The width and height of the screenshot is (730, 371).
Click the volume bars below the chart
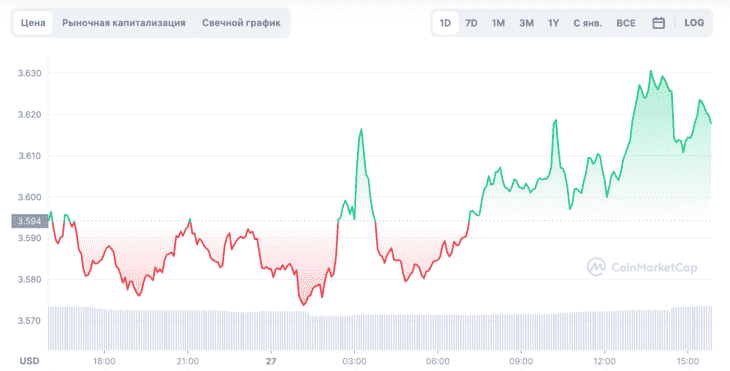[380, 328]
